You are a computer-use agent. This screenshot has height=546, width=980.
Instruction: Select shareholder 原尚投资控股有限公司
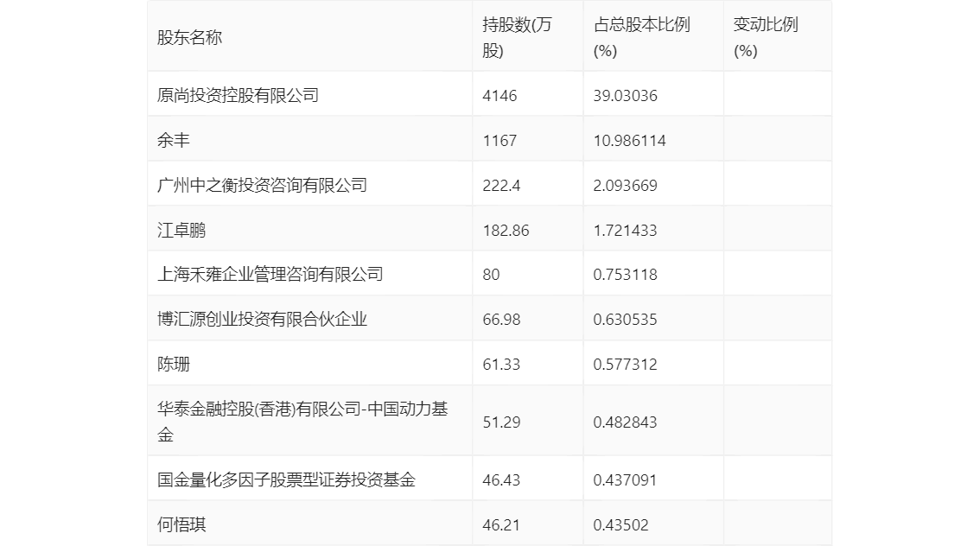click(x=238, y=96)
